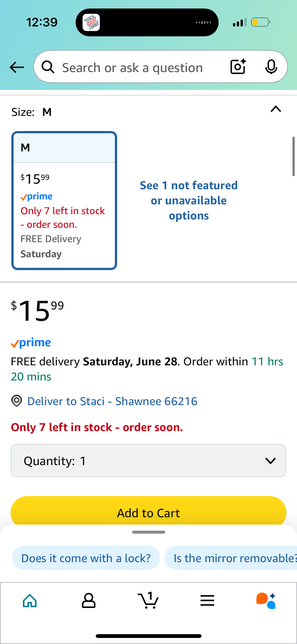Open the hamburger menu icon
Image resolution: width=297 pixels, height=644 pixels.
point(207,601)
